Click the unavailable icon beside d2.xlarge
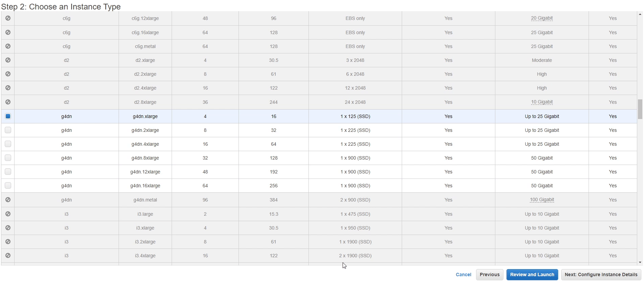The image size is (644, 285). coord(8,60)
